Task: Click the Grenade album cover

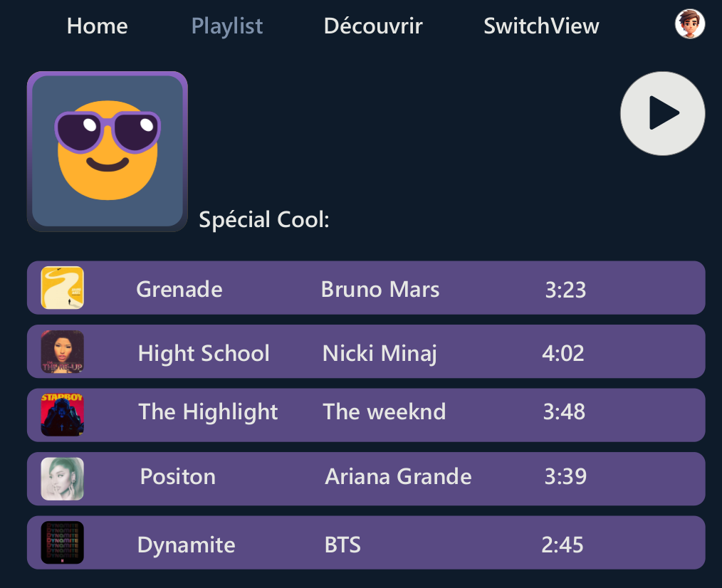Action: point(63,288)
